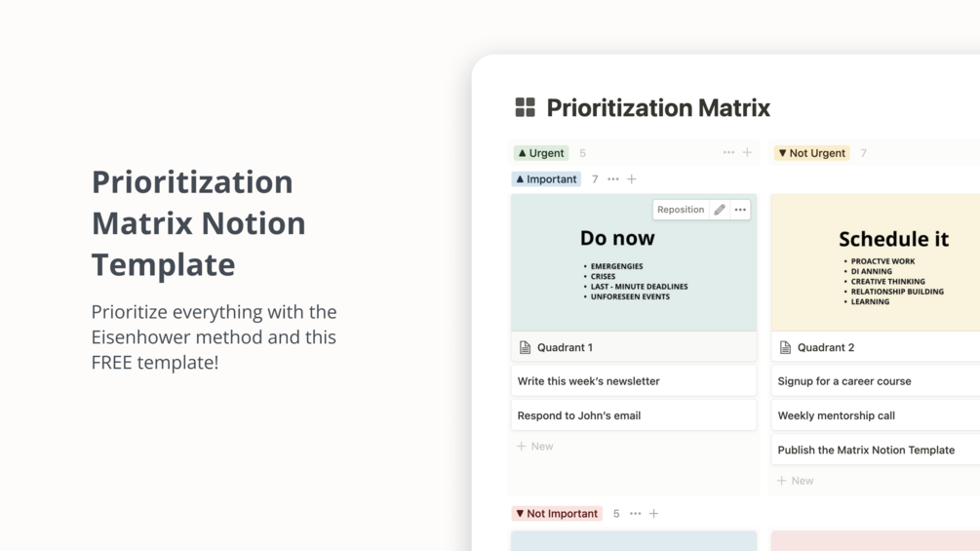Screen dimensions: 980x551
Task: Click the Prioritization Matrix grid icon
Action: pyautogui.click(x=525, y=107)
